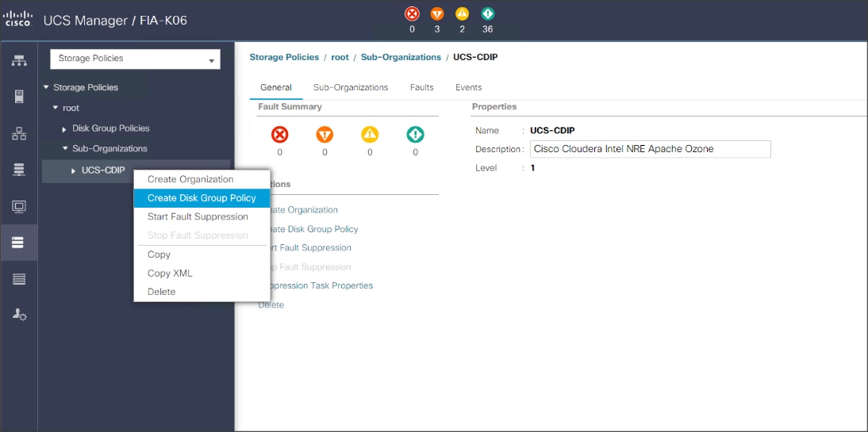The width and height of the screenshot is (868, 432).
Task: Select UCS-CDIP tree item
Action: coord(103,170)
